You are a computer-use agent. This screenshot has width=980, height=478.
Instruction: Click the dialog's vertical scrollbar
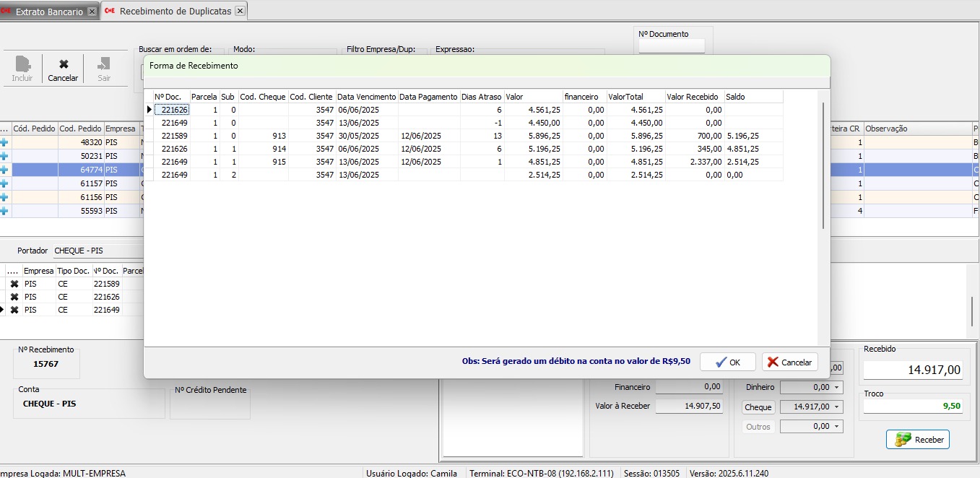(x=823, y=166)
